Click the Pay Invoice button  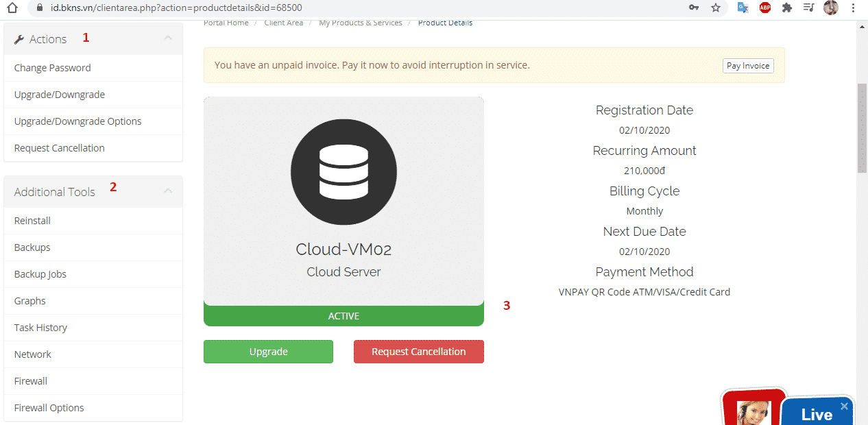coord(748,66)
